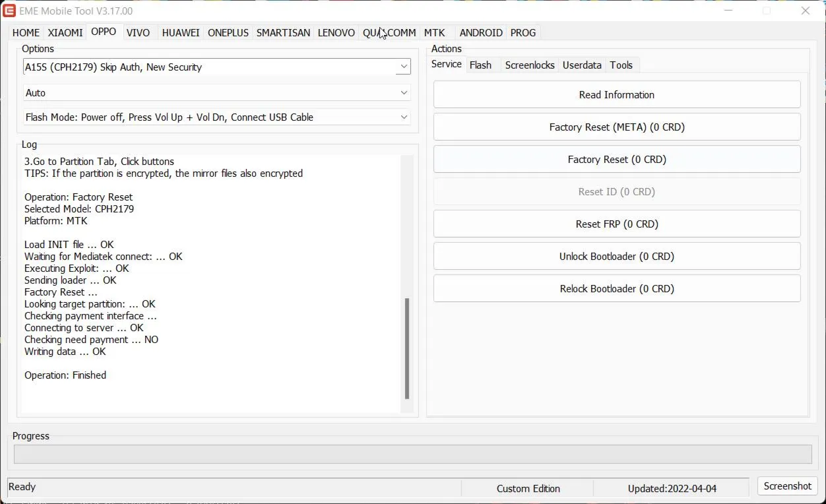826x504 pixels.
Task: Click 'Looking target partition' log line
Action: pos(90,303)
